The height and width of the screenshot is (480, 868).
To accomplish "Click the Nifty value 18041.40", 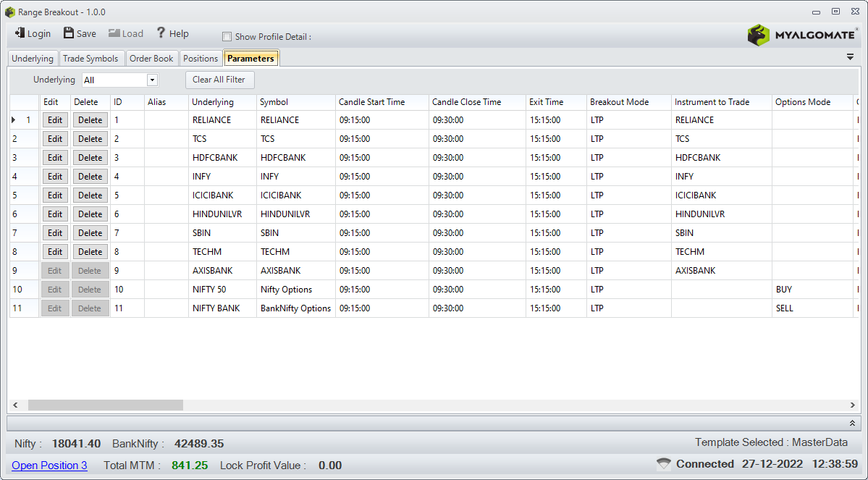I will click(77, 444).
